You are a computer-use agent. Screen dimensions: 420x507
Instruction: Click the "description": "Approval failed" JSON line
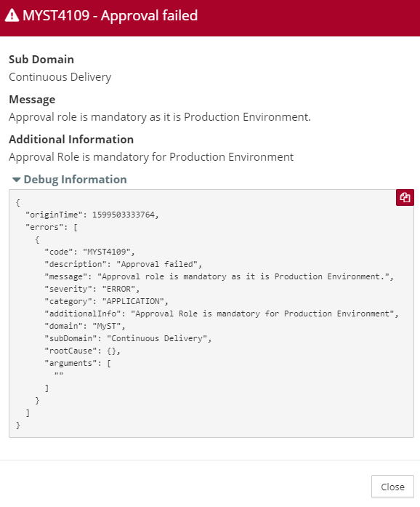pos(123,264)
